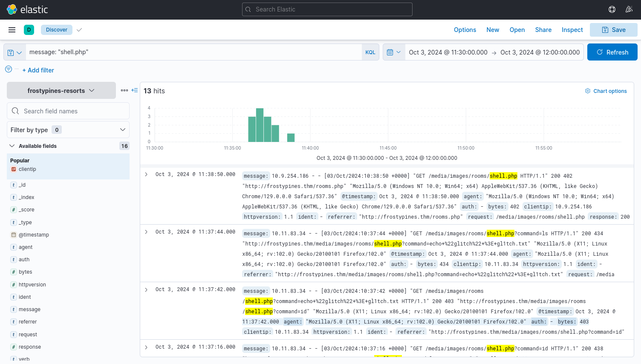Open the Inspect panel
Viewport: 641px width, 364px height.
click(572, 30)
